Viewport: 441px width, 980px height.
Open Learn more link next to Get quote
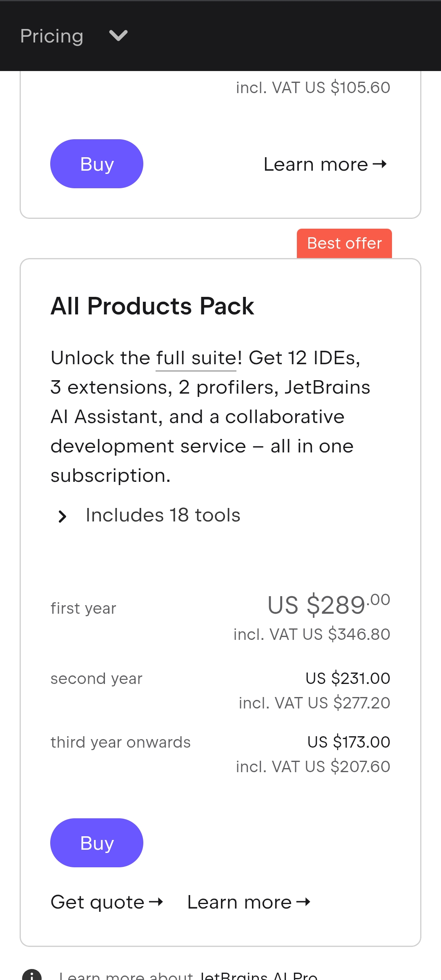pyautogui.click(x=239, y=902)
